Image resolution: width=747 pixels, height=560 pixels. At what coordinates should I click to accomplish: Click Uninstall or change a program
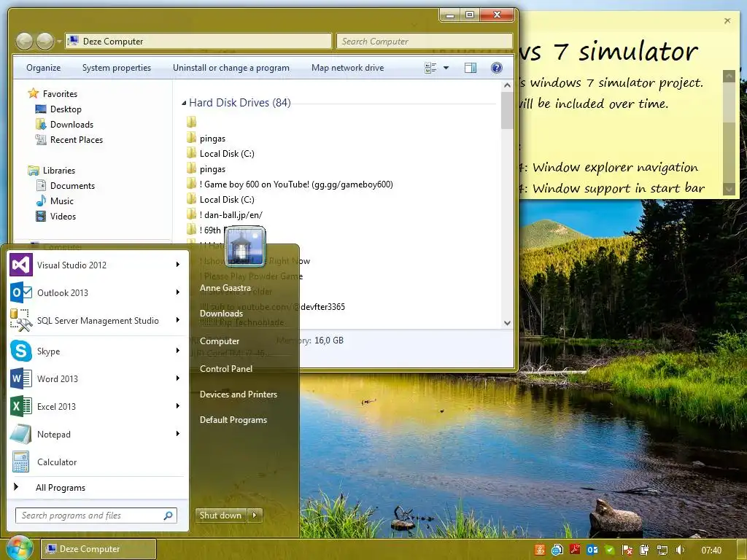[x=231, y=68]
